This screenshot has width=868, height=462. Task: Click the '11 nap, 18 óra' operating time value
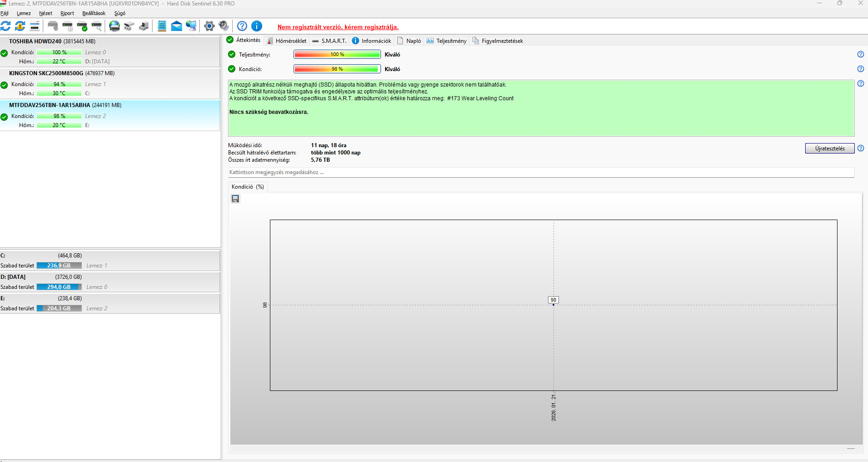tap(329, 145)
